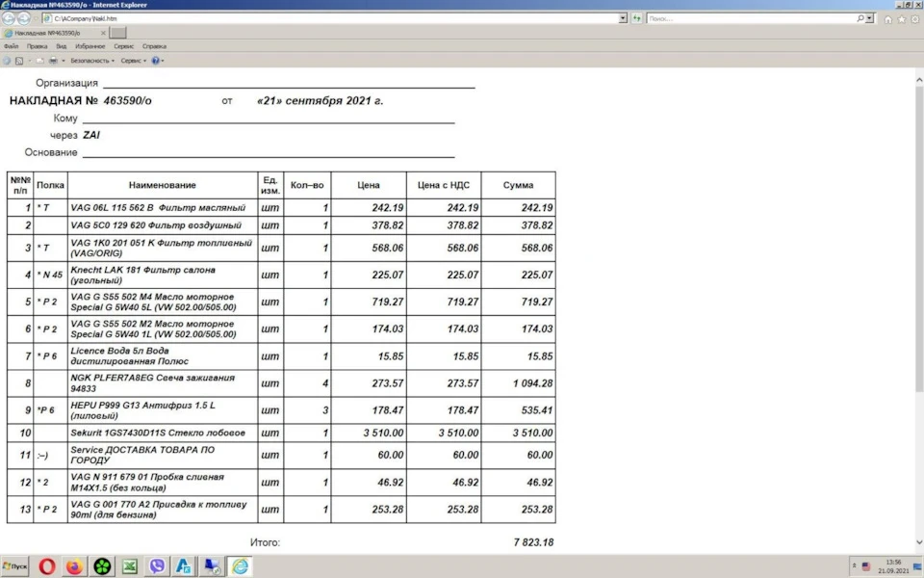
Task: Show hidden tray icons arrow
Action: click(x=854, y=566)
